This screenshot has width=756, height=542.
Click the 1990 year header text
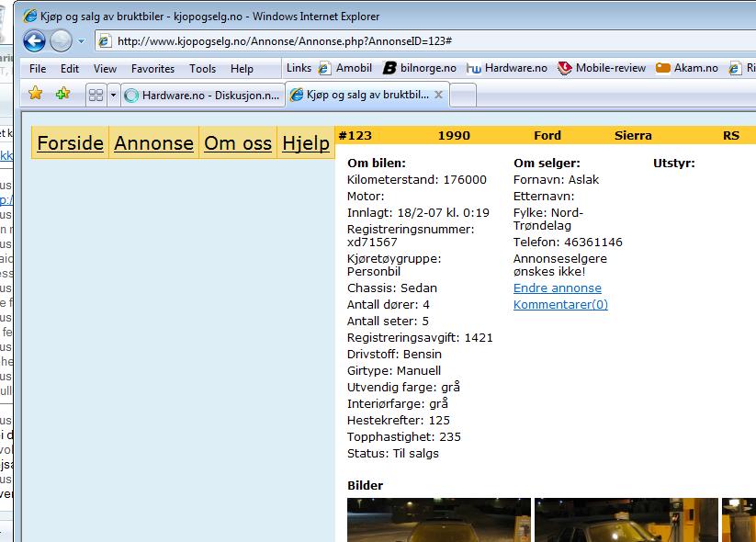[454, 136]
